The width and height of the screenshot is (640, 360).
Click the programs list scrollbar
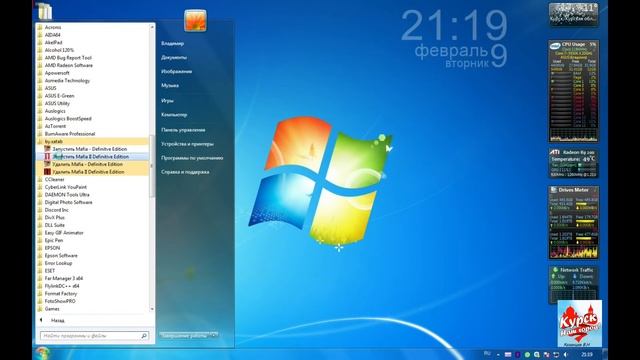(152, 168)
